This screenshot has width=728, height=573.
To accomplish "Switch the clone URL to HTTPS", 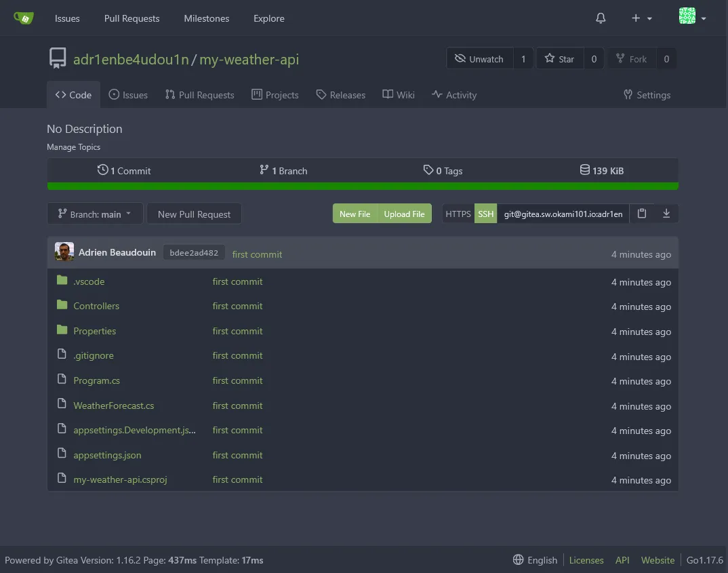I will (x=458, y=213).
